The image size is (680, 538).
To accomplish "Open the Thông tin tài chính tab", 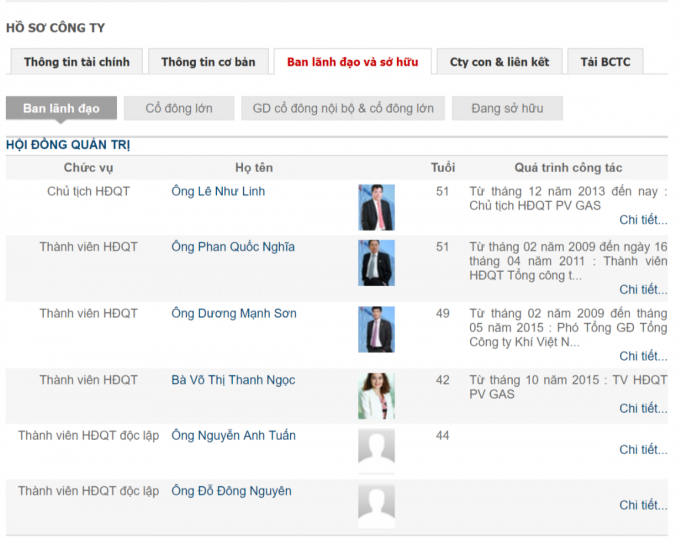I will point(77,62).
